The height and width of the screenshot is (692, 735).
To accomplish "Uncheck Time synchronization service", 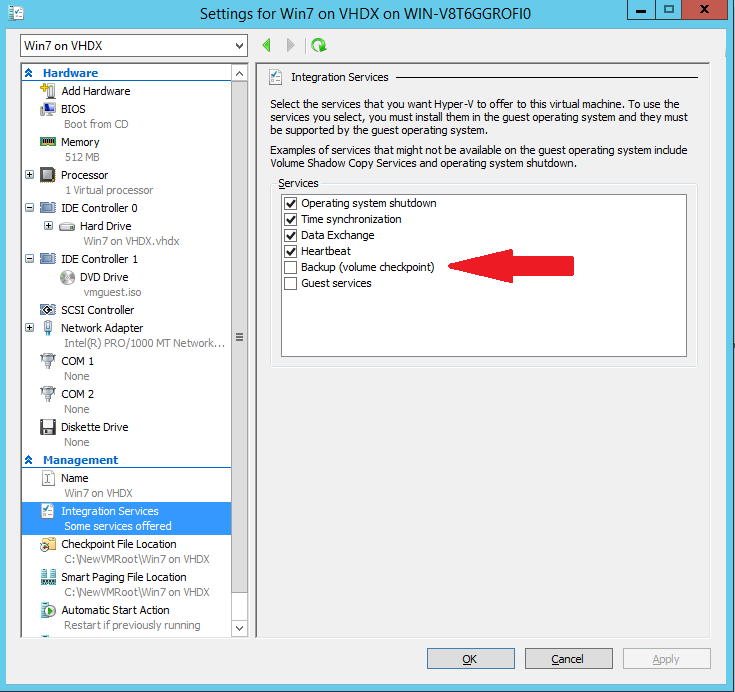I will pos(291,219).
